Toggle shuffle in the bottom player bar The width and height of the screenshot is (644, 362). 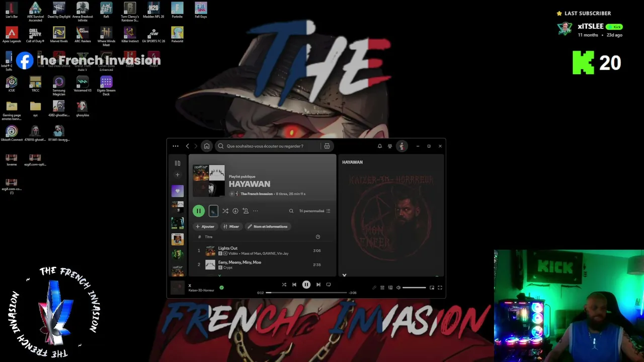point(284,285)
